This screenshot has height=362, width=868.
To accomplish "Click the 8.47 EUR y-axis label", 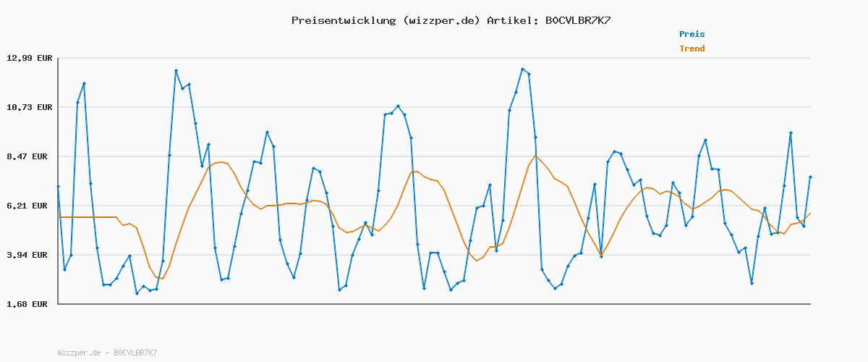I will point(30,156).
